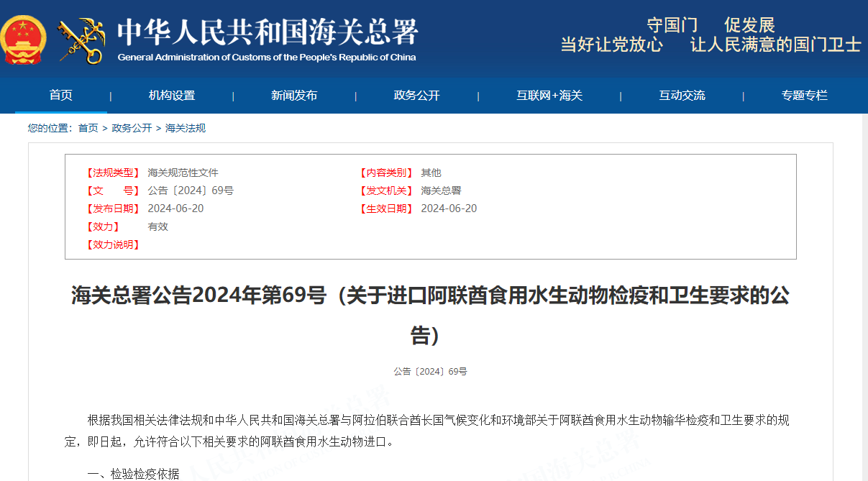
Task: Click the 首页 breadcrumb link
Action: point(88,128)
